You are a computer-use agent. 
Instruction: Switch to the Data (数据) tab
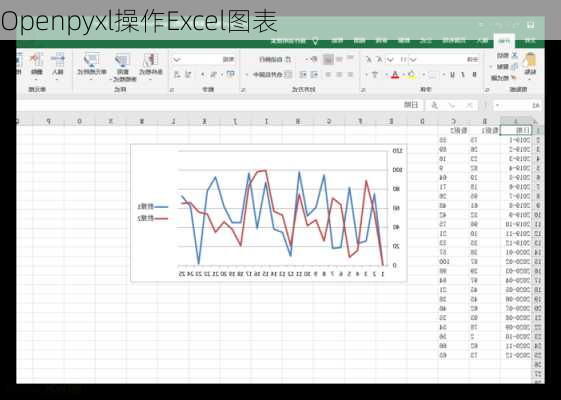pyautogui.click(x=404, y=40)
